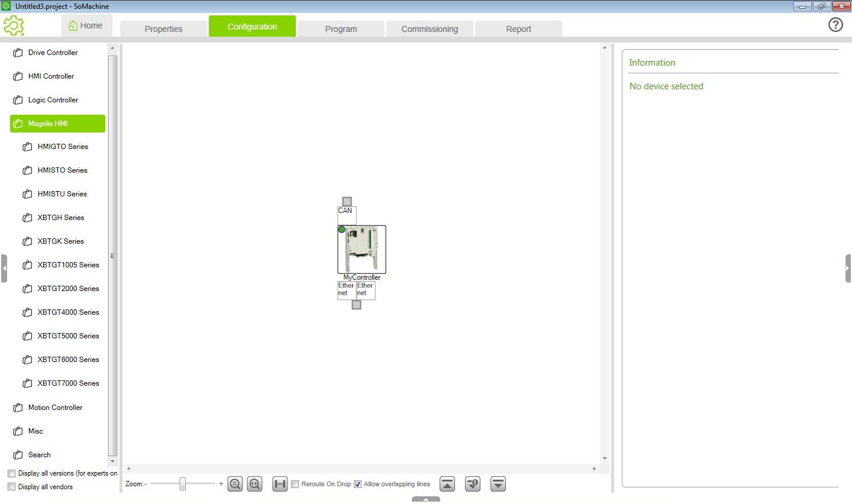Go to the Home tab
Viewport: 852px width, 504px height.
point(86,25)
